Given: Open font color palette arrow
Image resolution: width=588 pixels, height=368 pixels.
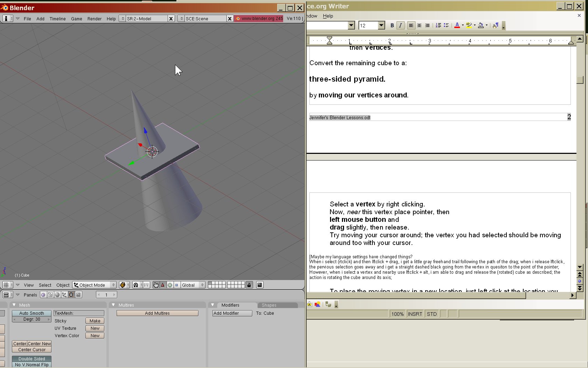Looking at the screenshot, I should point(463,25).
